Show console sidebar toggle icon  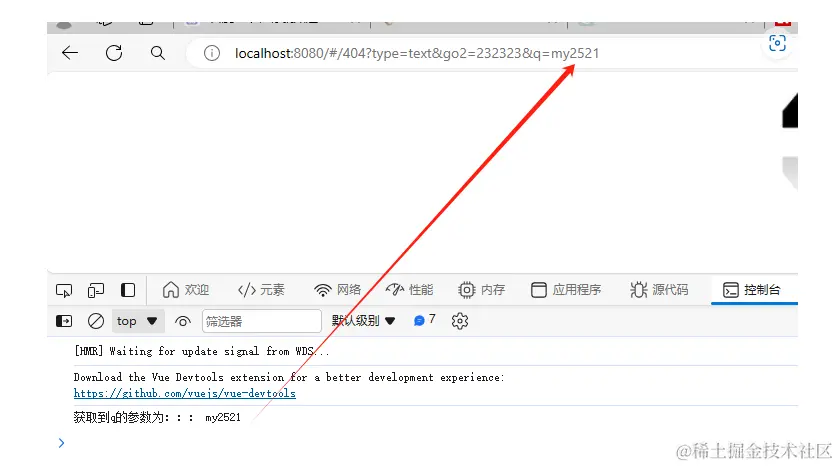(x=64, y=321)
